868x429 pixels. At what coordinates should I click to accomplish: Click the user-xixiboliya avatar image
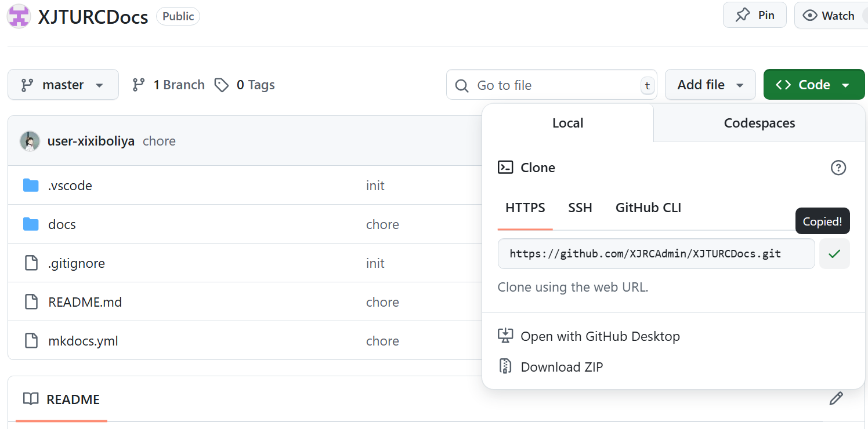30,141
